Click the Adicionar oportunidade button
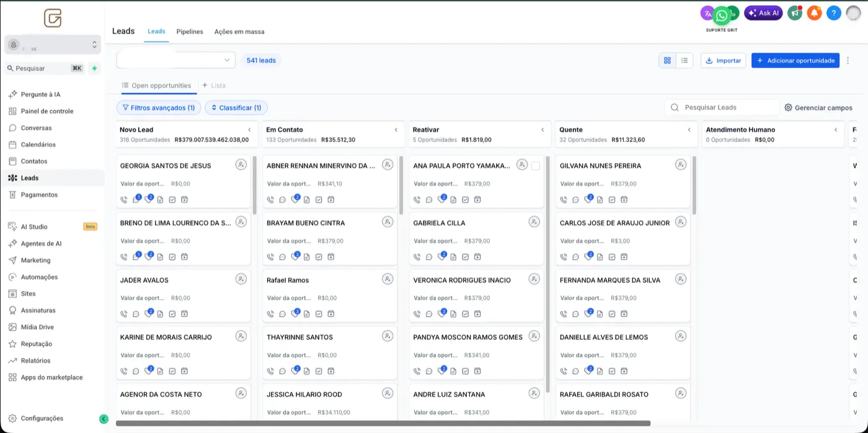Image resolution: width=868 pixels, height=433 pixels. point(795,61)
